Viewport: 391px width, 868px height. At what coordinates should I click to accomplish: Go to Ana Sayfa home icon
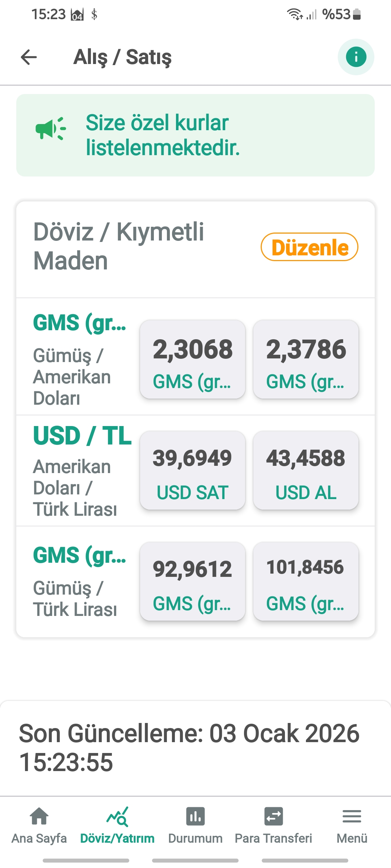click(39, 816)
